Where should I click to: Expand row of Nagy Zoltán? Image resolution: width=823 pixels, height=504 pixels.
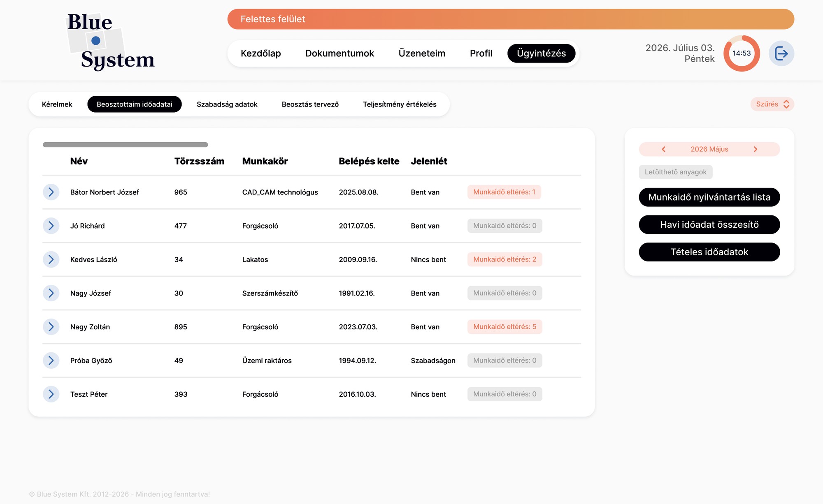[51, 327]
